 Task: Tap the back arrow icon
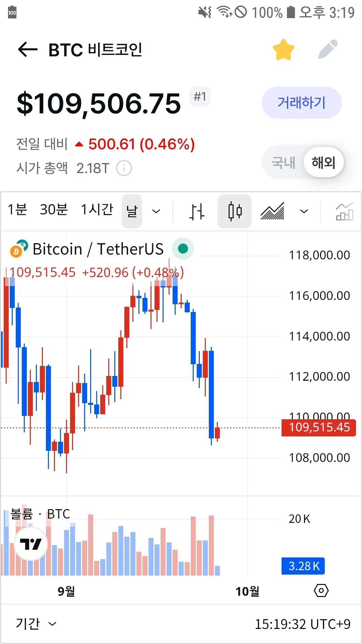coord(27,50)
